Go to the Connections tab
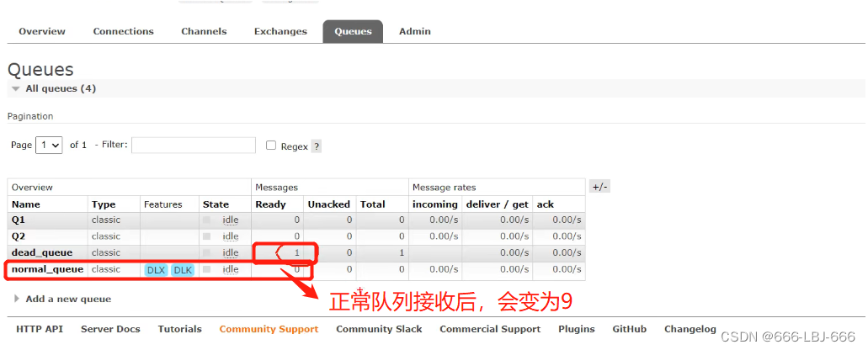 click(123, 32)
